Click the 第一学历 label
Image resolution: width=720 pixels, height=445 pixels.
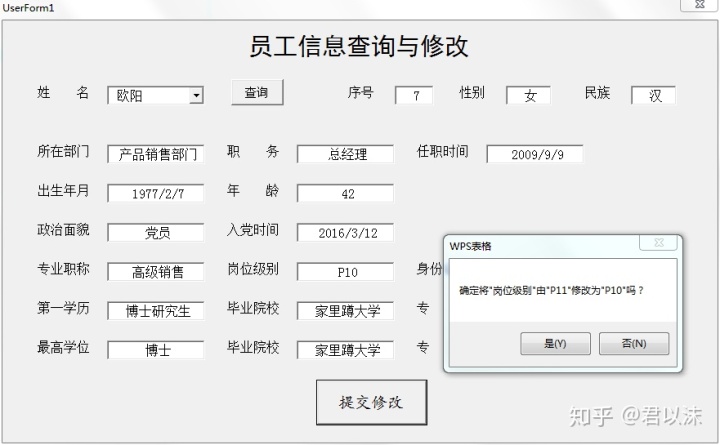[63, 308]
